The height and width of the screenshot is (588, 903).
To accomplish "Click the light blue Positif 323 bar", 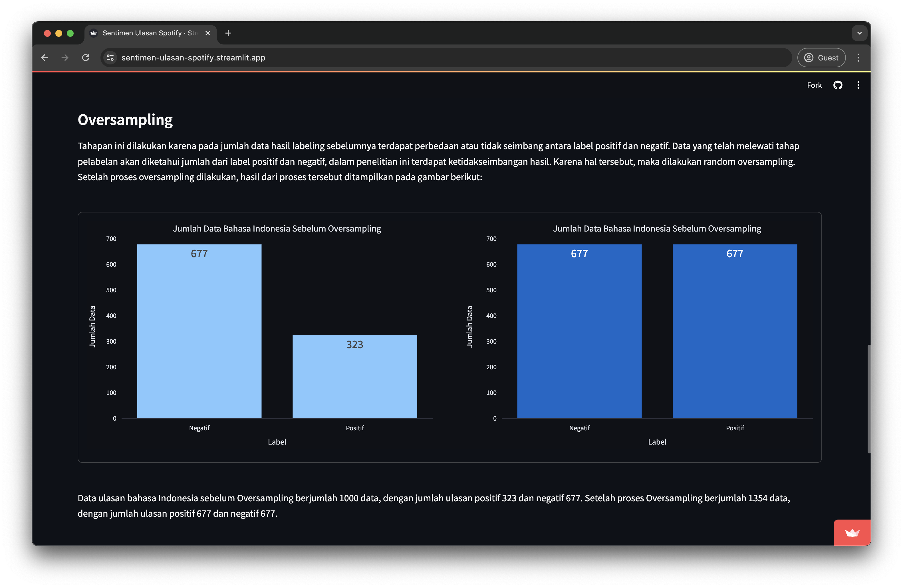I will coord(354,377).
